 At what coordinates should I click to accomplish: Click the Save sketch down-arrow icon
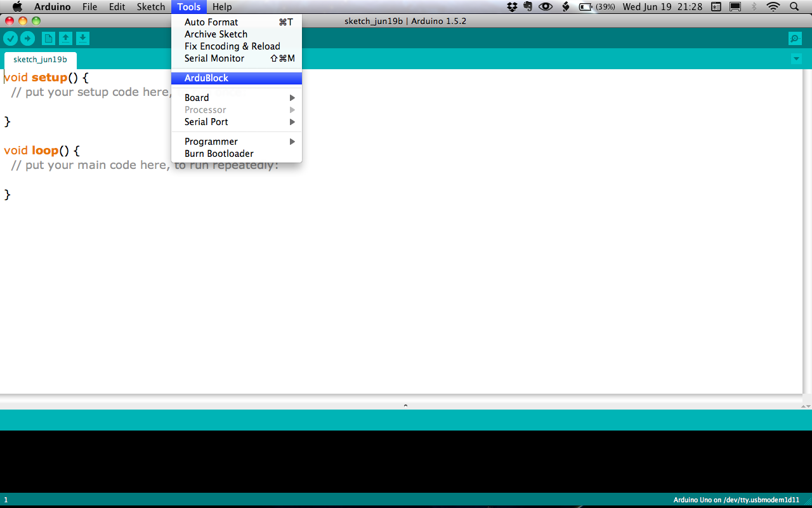point(83,39)
